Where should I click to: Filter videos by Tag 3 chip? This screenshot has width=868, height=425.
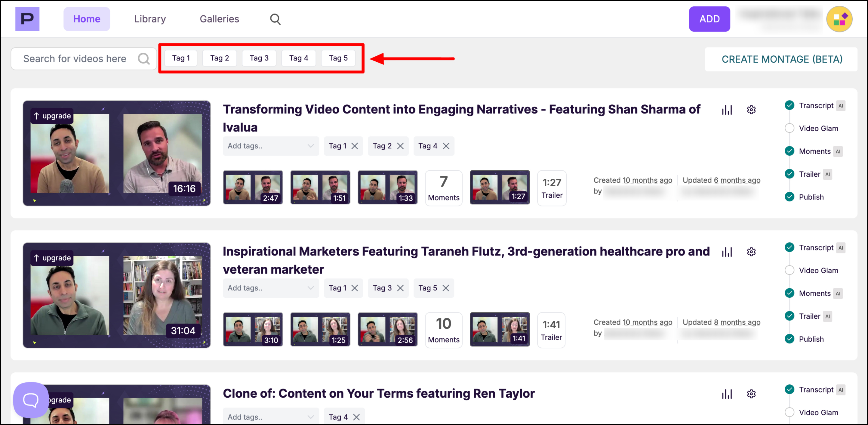(259, 58)
